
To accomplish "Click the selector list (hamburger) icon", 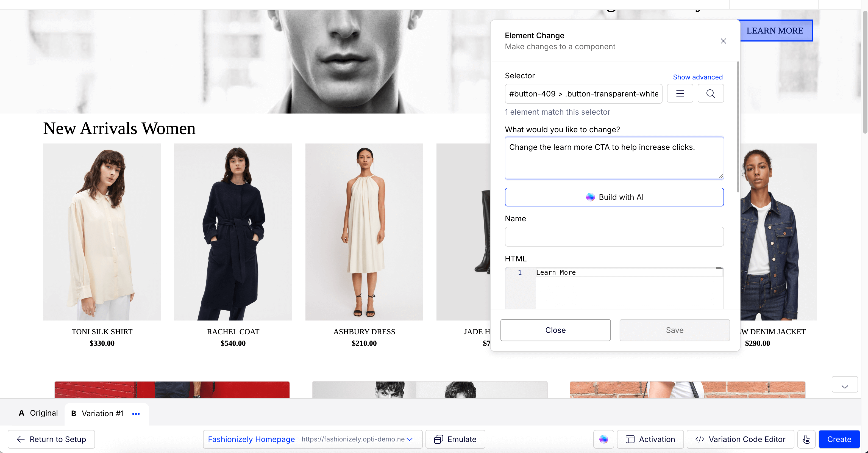I will click(680, 93).
